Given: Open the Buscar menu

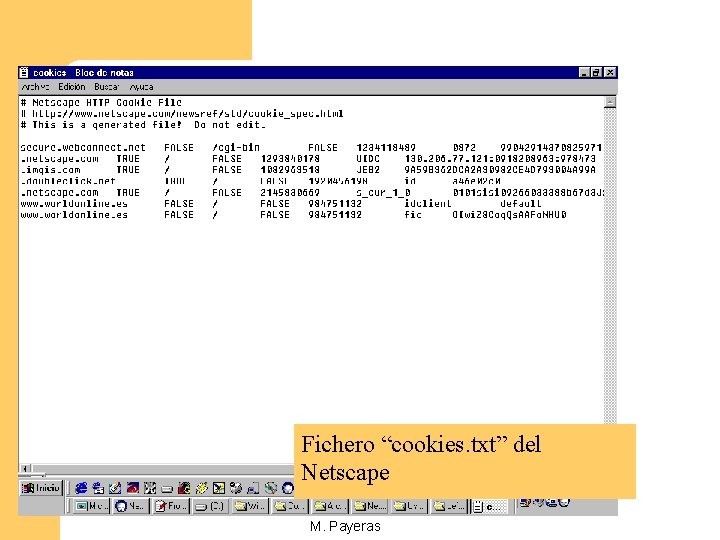Looking at the screenshot, I should (107, 87).
